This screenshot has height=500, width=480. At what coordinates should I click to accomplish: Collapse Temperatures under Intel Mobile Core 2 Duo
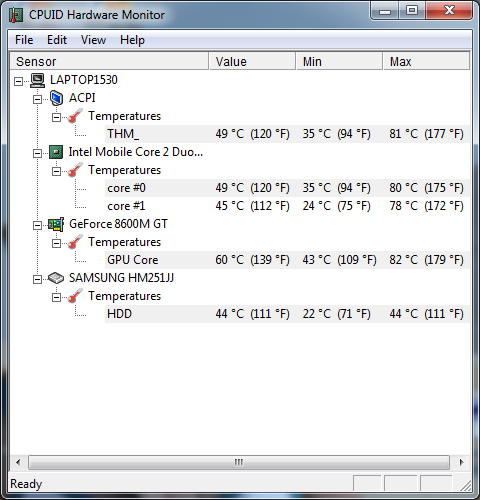pyautogui.click(x=57, y=171)
